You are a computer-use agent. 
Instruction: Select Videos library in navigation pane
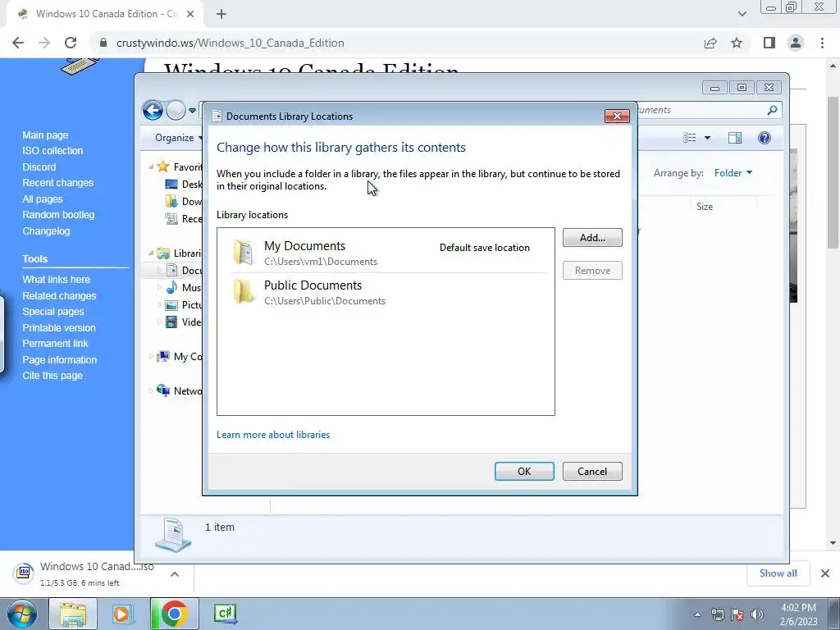click(185, 322)
